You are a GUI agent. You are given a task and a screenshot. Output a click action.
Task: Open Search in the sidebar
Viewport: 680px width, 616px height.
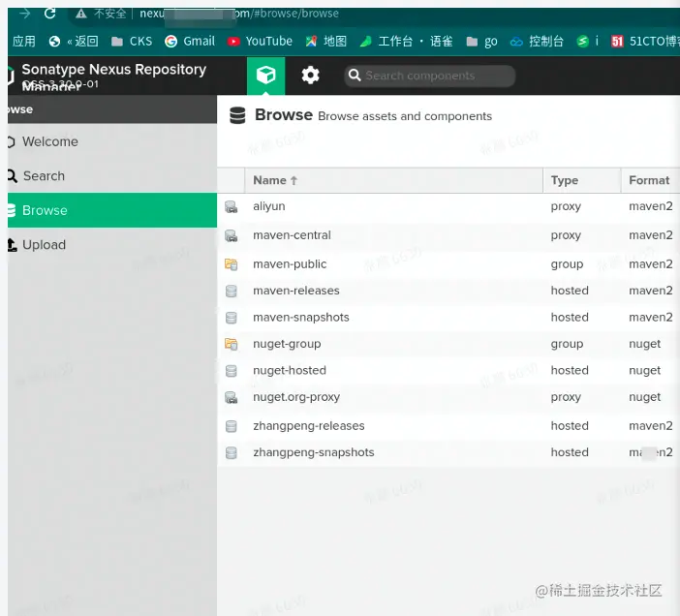click(112, 175)
